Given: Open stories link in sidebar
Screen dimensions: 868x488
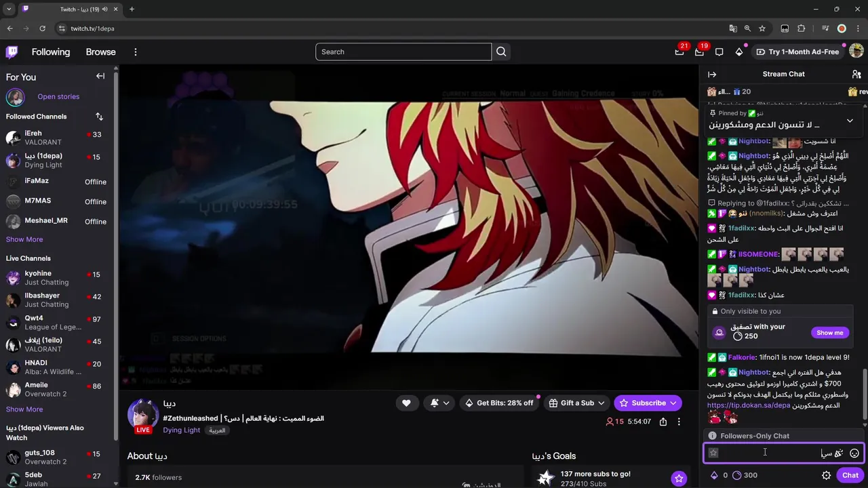Looking at the screenshot, I should point(58,96).
